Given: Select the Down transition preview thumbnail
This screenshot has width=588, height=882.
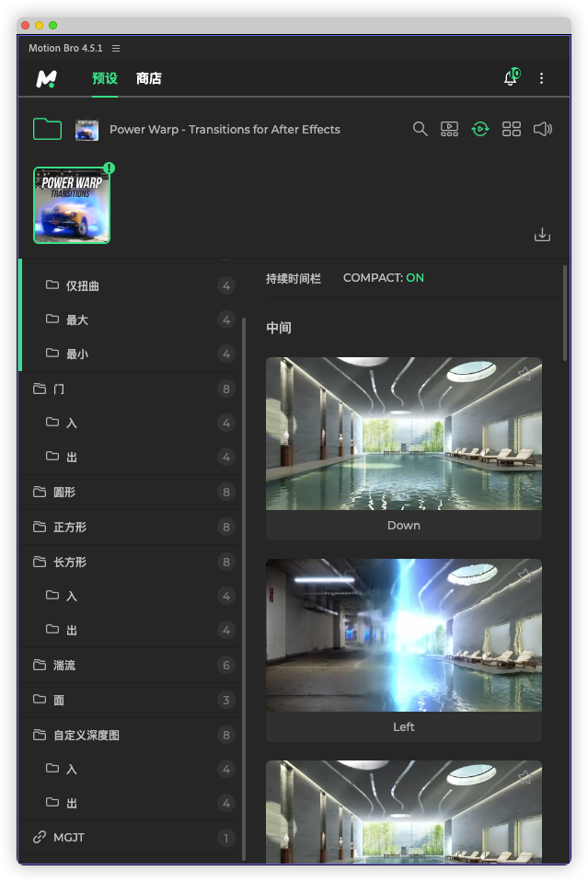Looking at the screenshot, I should point(404,434).
